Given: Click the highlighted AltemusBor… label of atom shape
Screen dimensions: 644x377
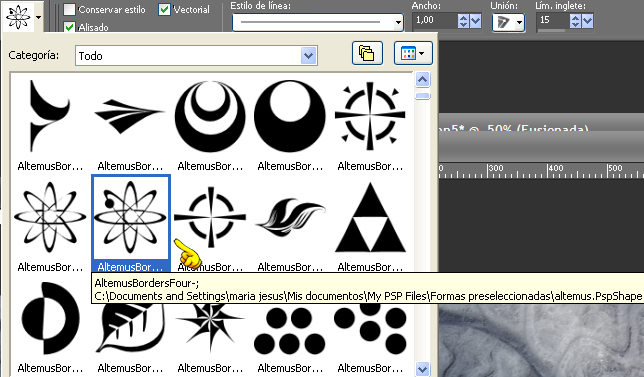Looking at the screenshot, I should (x=130, y=267).
